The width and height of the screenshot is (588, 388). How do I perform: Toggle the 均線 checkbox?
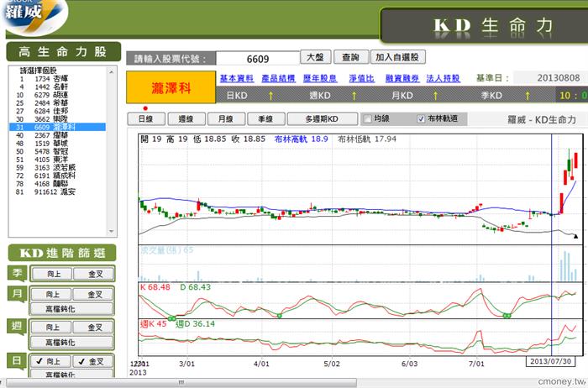pos(368,119)
